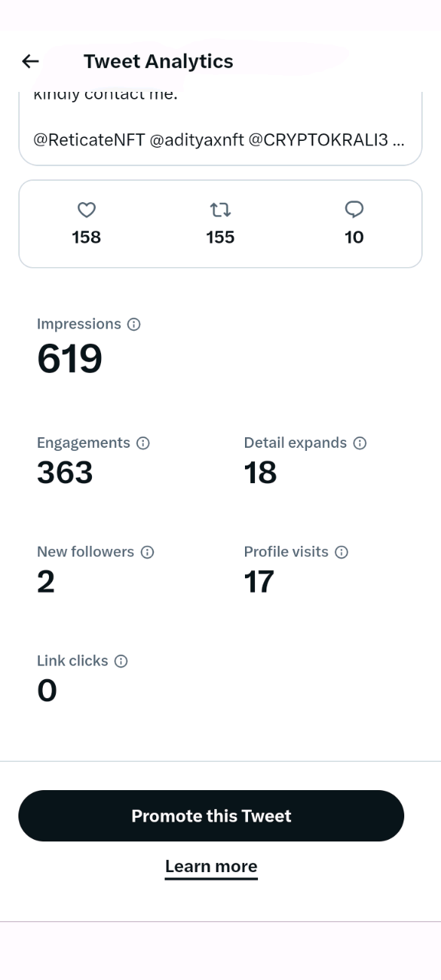Tap the back arrow icon
The image size is (441, 980).
click(30, 61)
